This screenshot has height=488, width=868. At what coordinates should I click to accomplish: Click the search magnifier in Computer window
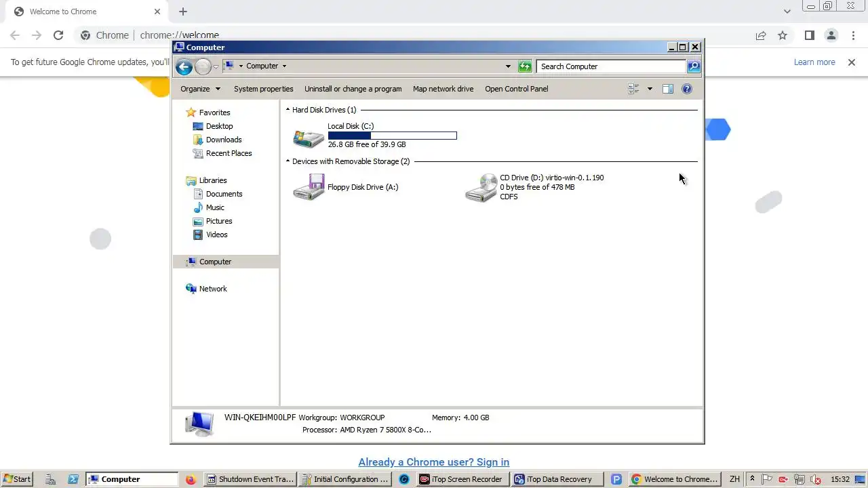[694, 66]
